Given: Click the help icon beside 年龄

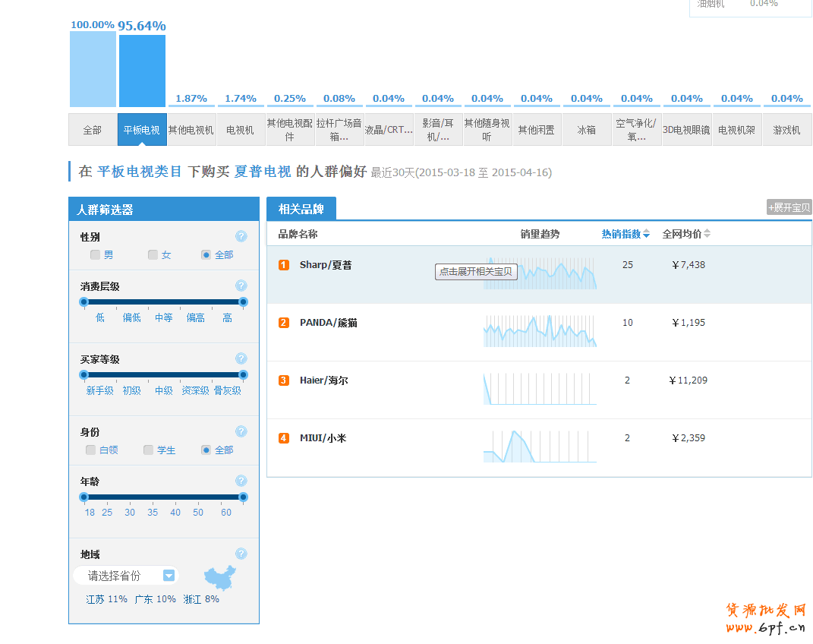Looking at the screenshot, I should point(241,481).
